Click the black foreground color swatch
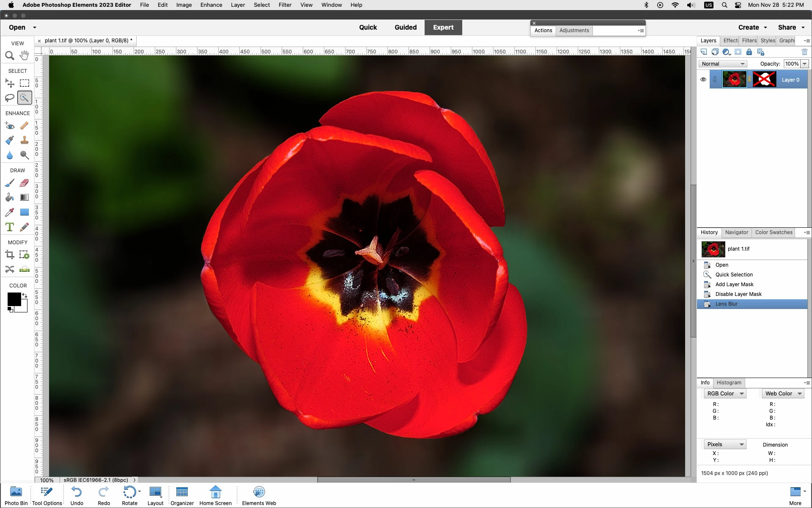This screenshot has width=812, height=508. pos(14,299)
